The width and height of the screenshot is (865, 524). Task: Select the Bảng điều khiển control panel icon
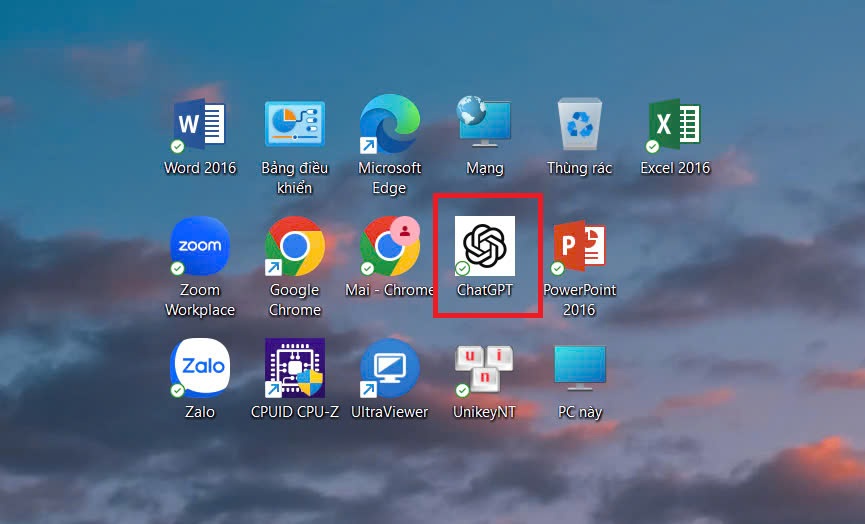295,124
